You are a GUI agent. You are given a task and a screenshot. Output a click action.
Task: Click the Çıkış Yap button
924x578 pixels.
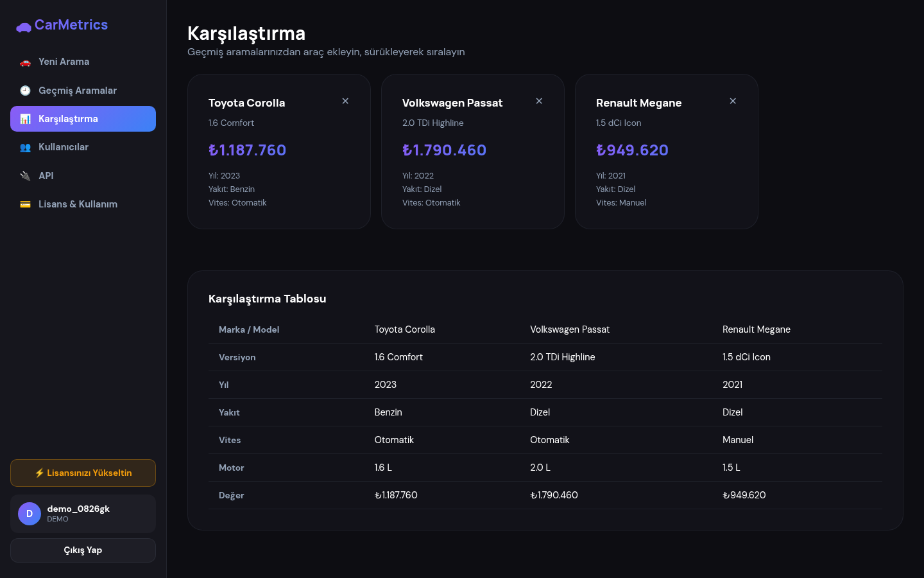tap(83, 550)
